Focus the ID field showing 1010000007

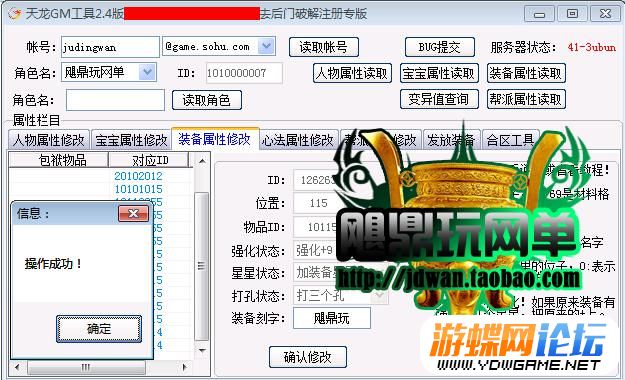coord(244,73)
